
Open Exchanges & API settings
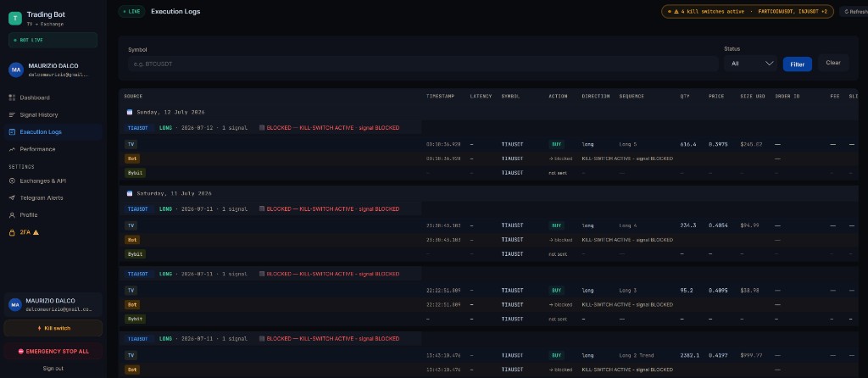coord(42,181)
